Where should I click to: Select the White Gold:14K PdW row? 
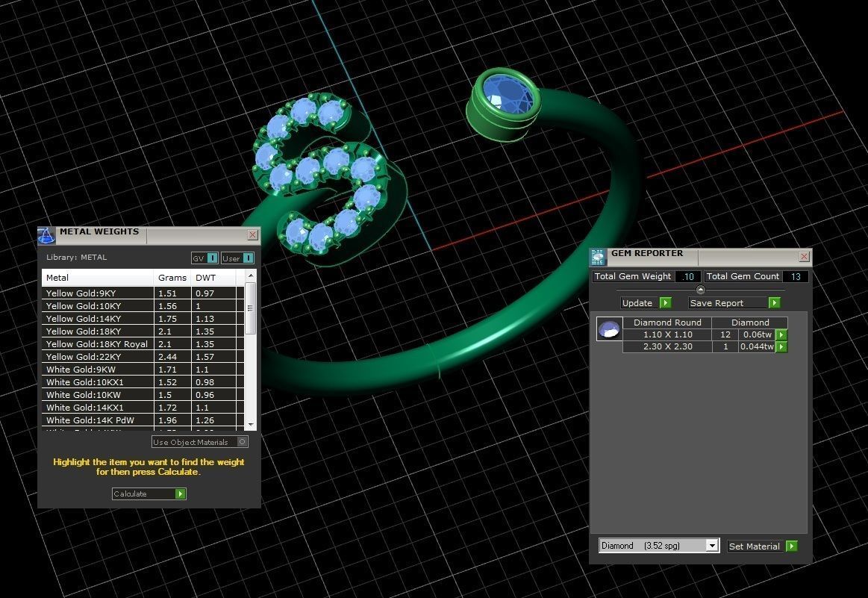tap(143, 420)
